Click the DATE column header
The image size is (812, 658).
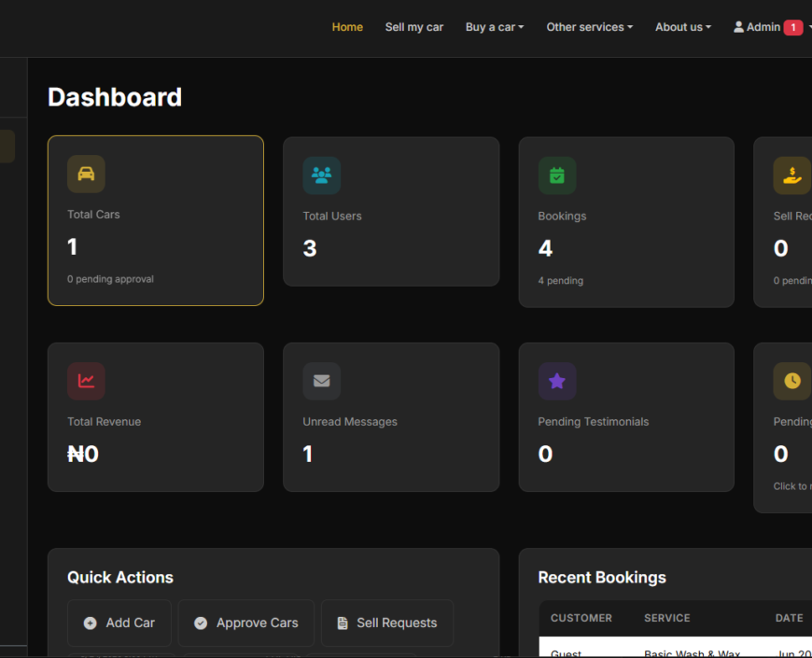790,618
